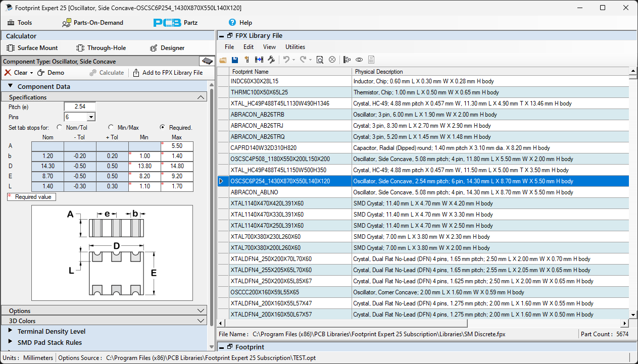638x364 pixels.
Task: Select the THRMC100X50X65L25 row
Action: [423, 92]
